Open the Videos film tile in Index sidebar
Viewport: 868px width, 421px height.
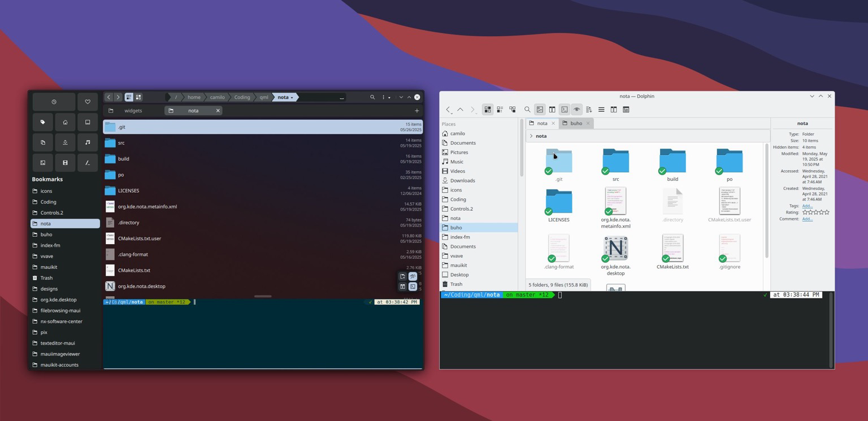pyautogui.click(x=65, y=163)
